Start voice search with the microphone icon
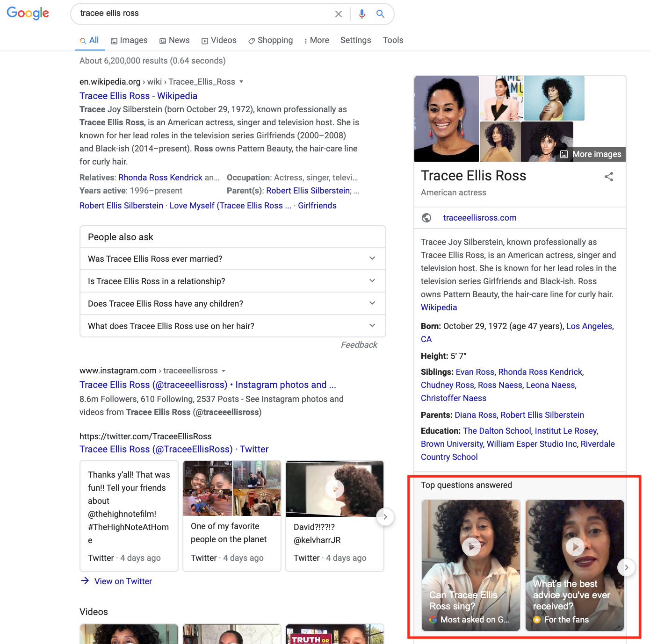The height and width of the screenshot is (644, 650). click(362, 14)
